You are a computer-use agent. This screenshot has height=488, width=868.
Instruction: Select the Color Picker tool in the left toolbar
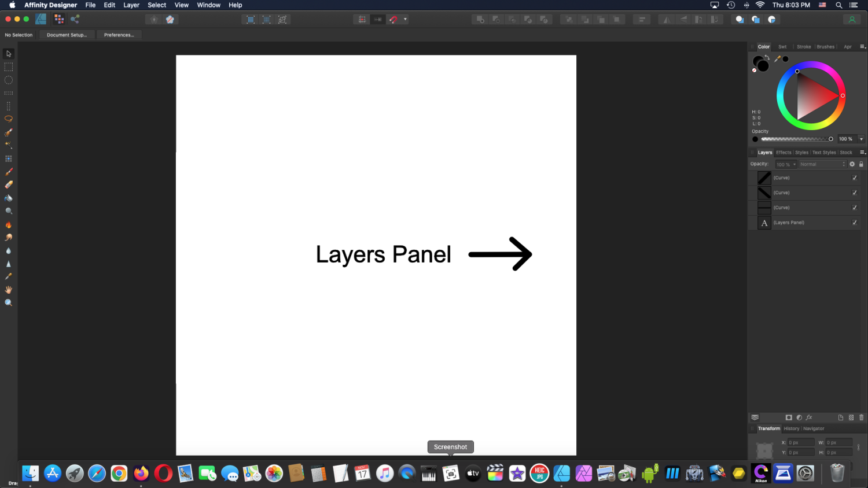tap(9, 276)
